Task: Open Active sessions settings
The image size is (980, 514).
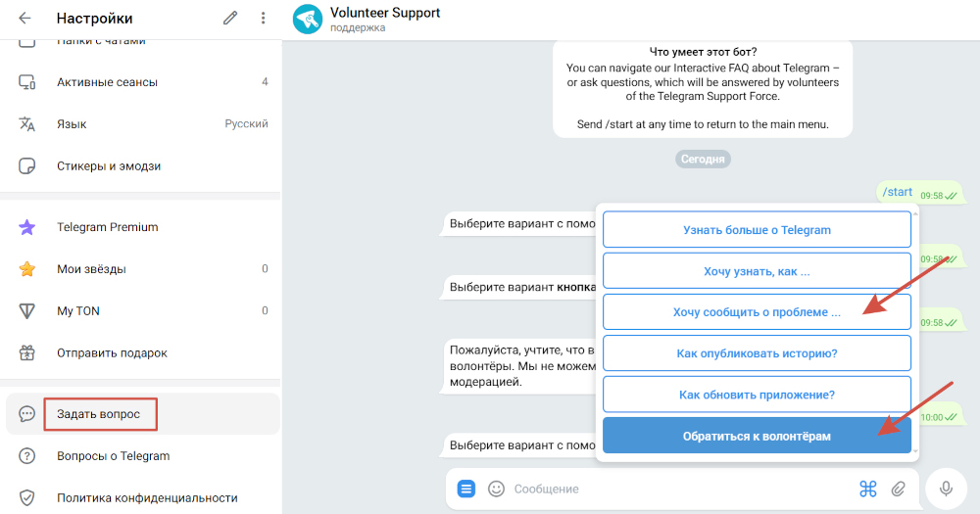Action: coord(140,82)
